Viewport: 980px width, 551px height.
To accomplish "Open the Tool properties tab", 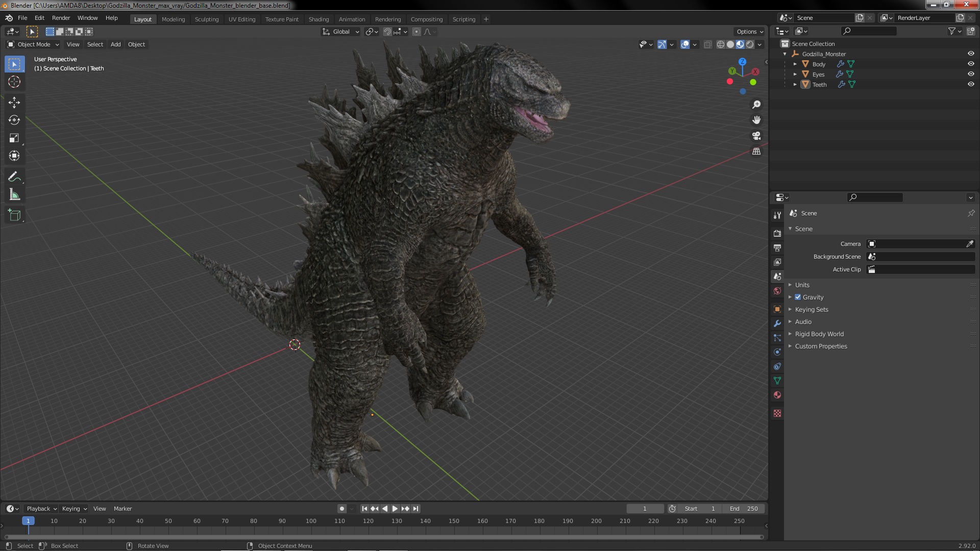I will 777,215.
